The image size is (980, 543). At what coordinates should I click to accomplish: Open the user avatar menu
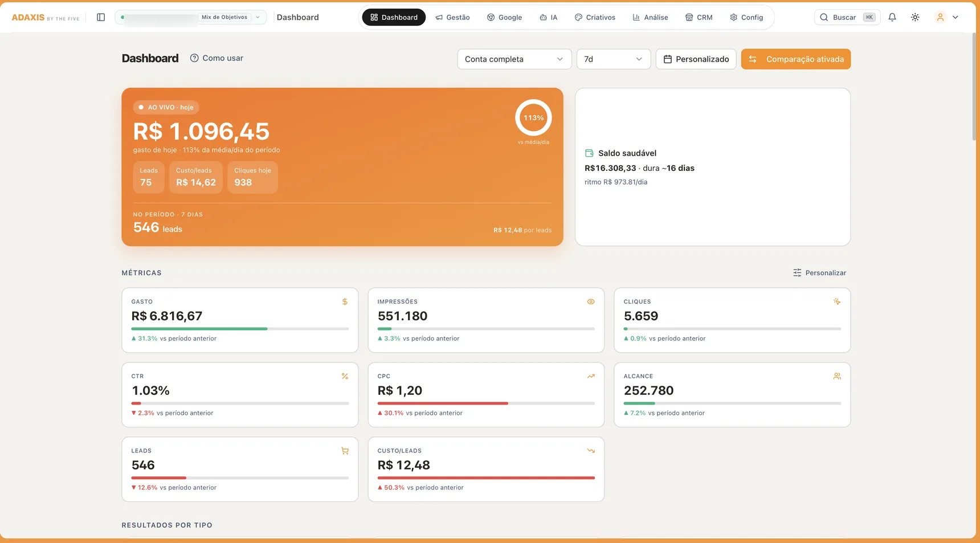[940, 17]
